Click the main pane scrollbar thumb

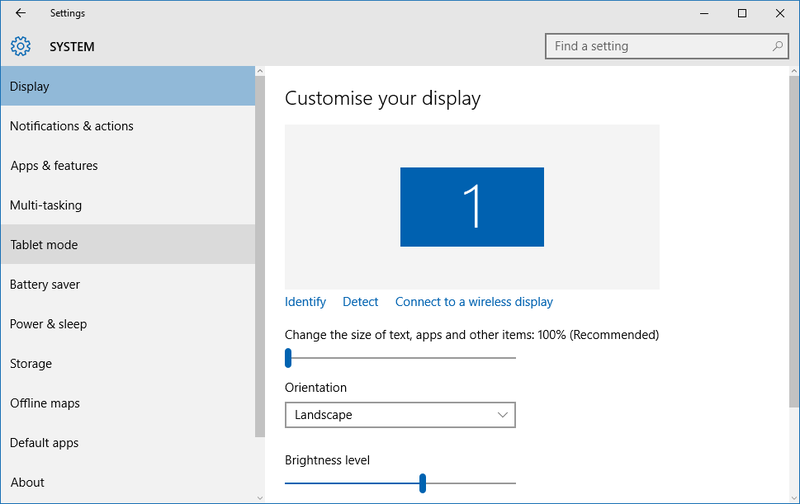[x=794, y=242]
